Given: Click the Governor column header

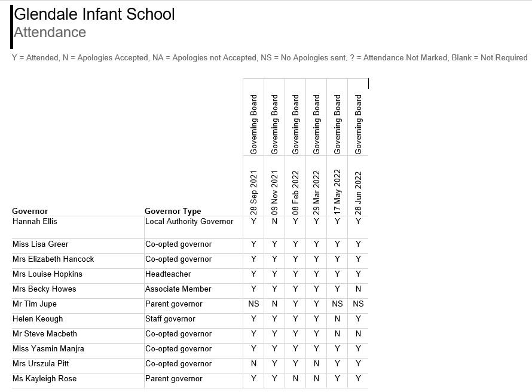Looking at the screenshot, I should coord(30,211).
